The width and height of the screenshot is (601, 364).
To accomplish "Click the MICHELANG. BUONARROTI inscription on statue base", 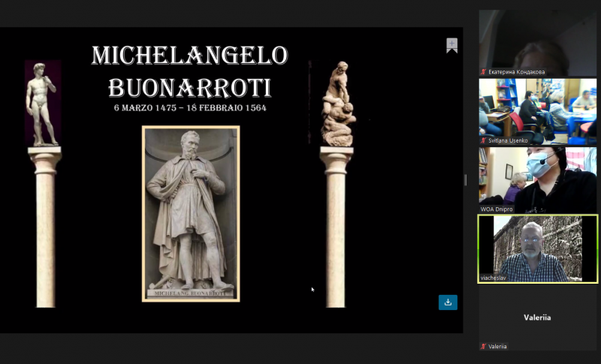I will (191, 293).
